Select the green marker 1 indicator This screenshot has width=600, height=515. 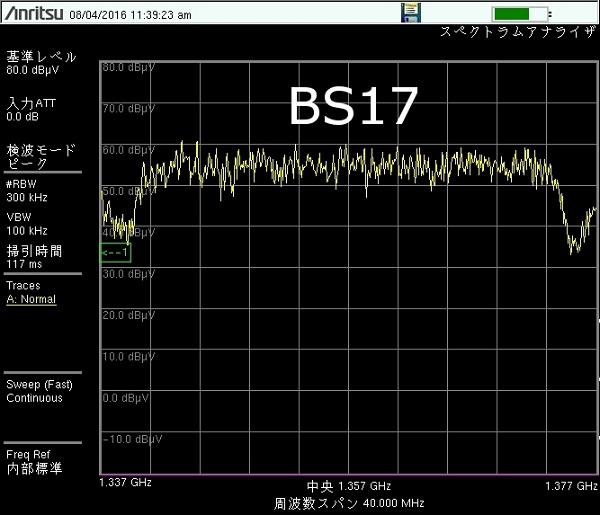pyautogui.click(x=115, y=252)
